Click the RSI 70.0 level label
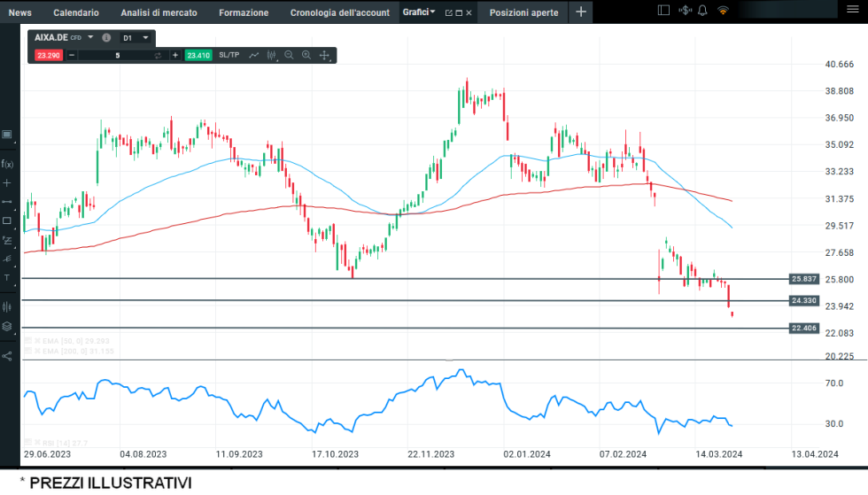 834,383
